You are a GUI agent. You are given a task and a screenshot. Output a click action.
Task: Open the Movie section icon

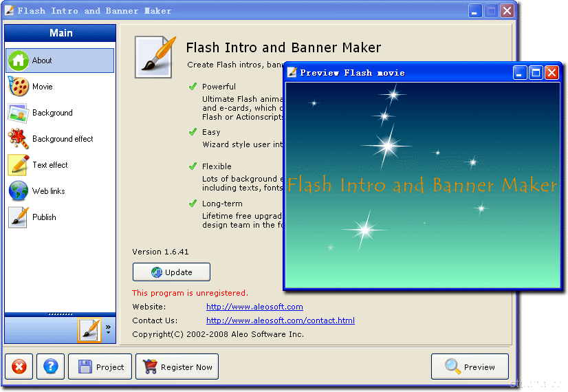[x=19, y=87]
